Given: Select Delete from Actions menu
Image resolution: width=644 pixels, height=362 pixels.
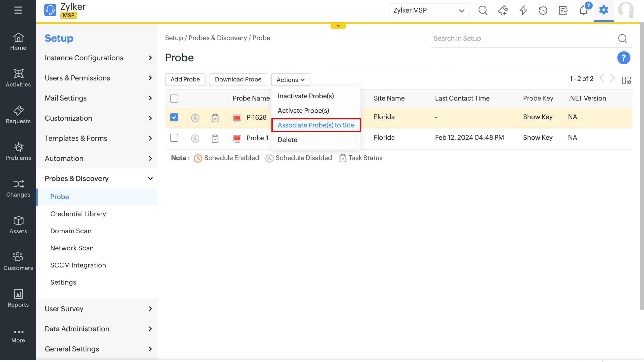Looking at the screenshot, I should 287,140.
